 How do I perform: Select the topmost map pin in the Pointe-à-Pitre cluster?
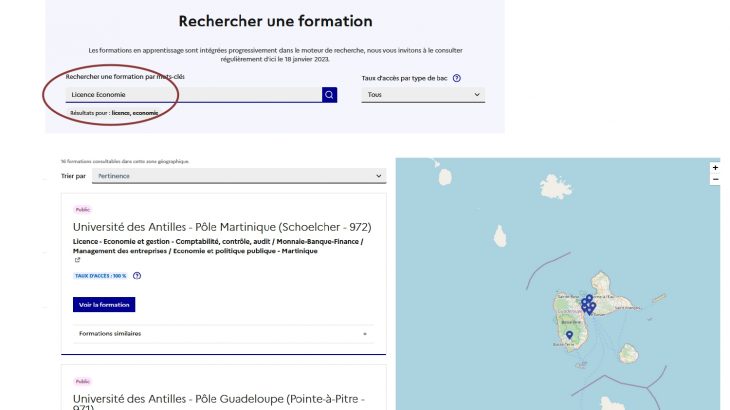tap(590, 299)
